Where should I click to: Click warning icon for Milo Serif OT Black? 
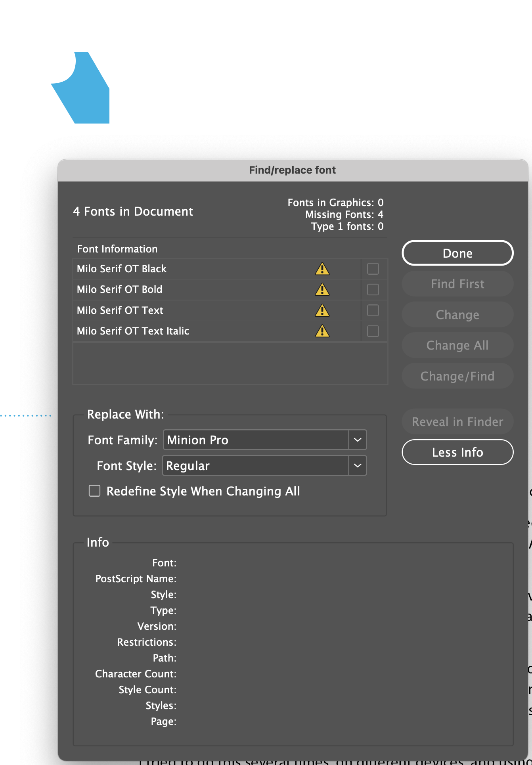pyautogui.click(x=322, y=269)
